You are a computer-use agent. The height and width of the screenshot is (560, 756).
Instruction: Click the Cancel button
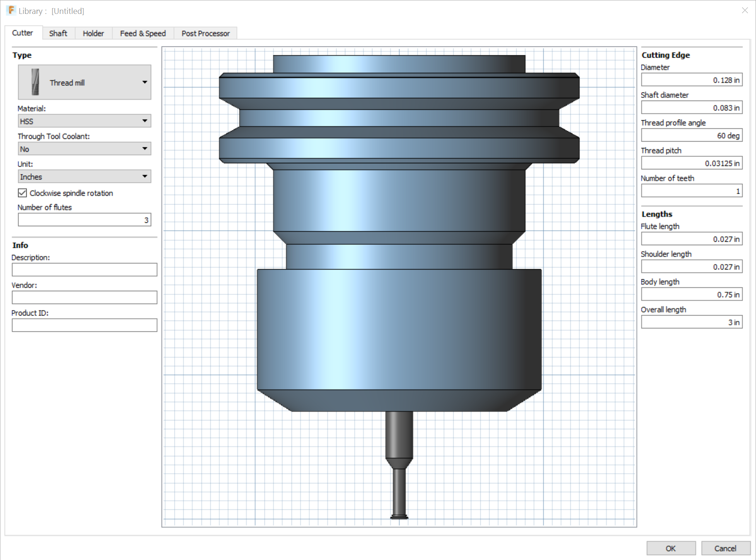pos(725,548)
